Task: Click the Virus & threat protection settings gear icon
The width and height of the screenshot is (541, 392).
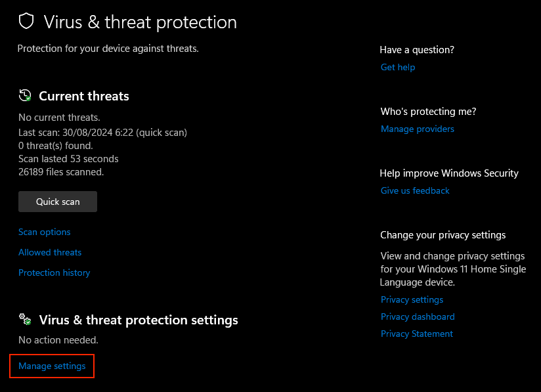Action: (24, 320)
